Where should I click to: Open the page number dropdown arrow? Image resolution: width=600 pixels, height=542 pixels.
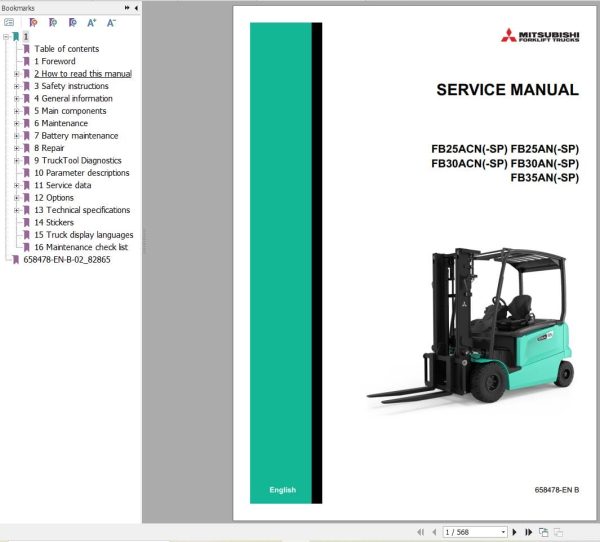point(503,532)
